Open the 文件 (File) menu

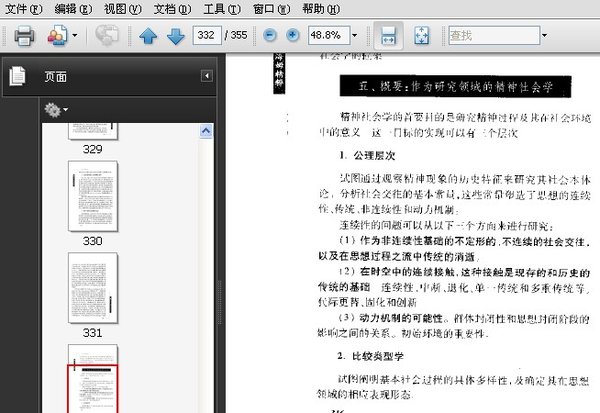coord(23,8)
